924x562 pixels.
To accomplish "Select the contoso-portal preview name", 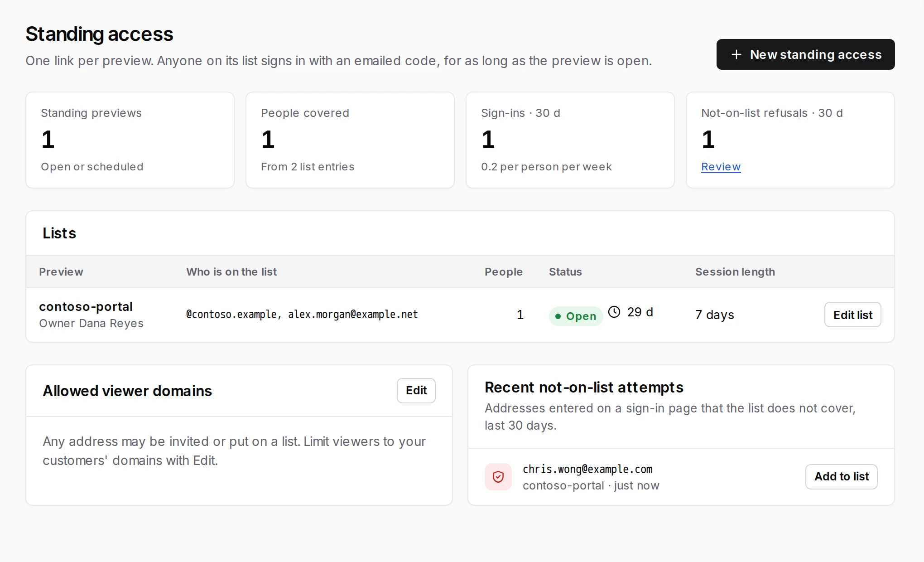I will coord(86,306).
